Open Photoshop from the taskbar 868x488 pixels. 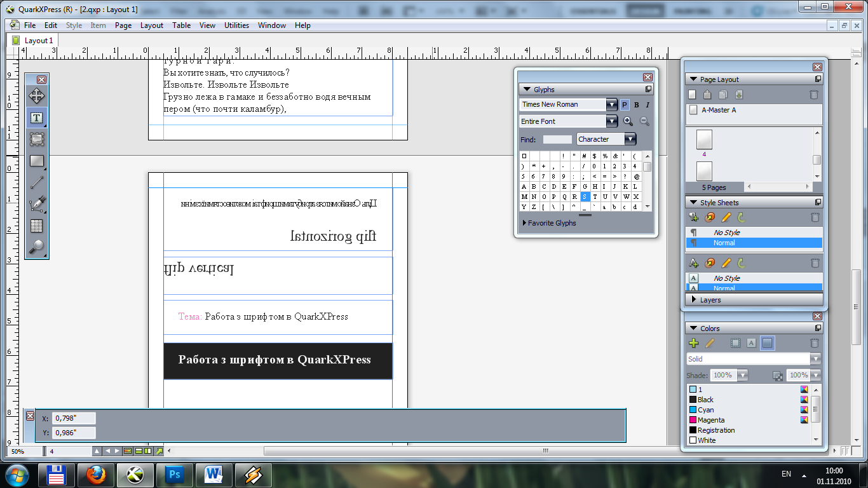(174, 475)
